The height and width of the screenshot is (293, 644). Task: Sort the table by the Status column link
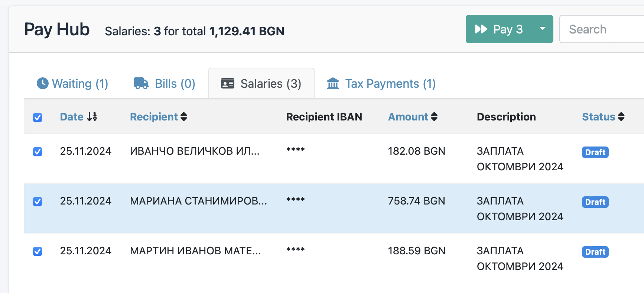coord(599,117)
